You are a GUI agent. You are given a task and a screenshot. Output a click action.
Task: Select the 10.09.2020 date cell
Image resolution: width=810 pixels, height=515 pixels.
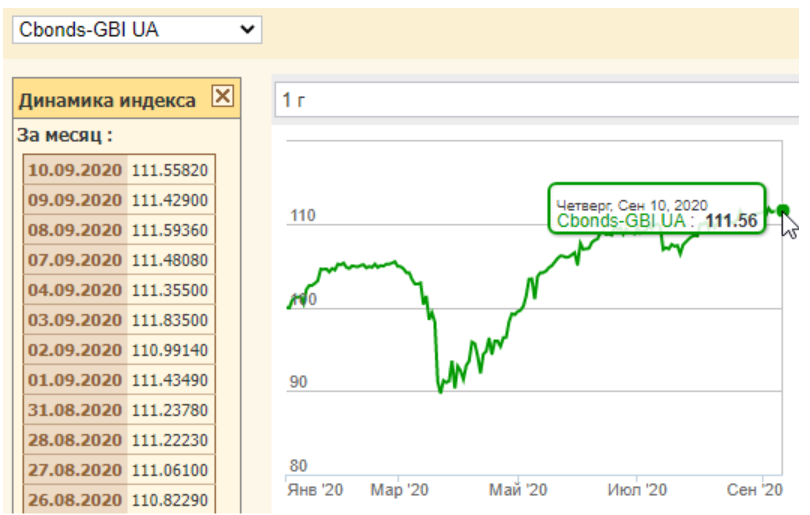pos(75,170)
